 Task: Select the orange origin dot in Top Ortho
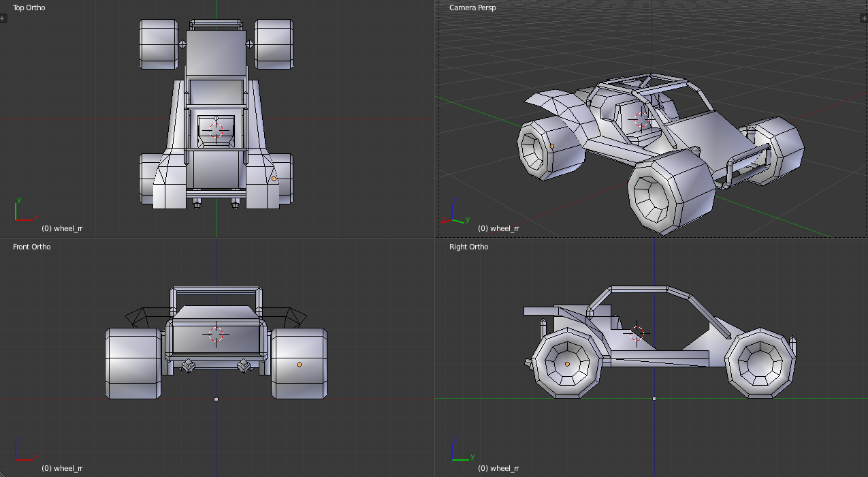(274, 179)
